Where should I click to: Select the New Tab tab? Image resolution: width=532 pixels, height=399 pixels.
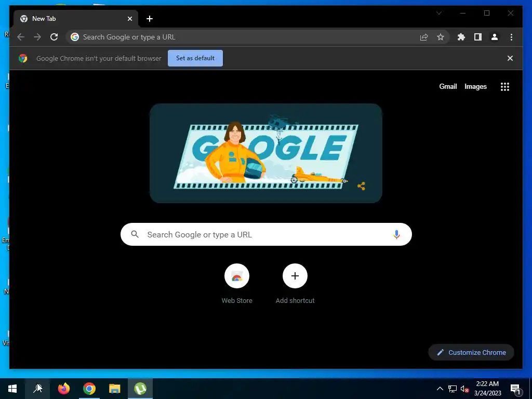point(76,19)
